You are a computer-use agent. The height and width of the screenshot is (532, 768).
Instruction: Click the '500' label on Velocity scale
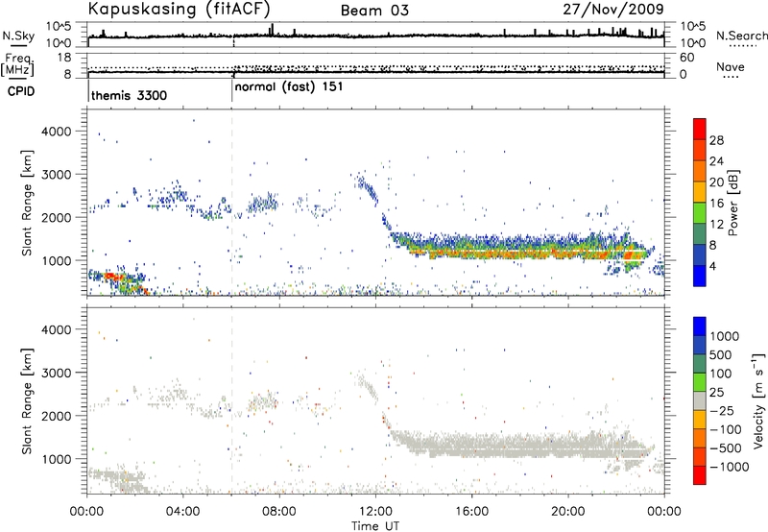click(721, 354)
